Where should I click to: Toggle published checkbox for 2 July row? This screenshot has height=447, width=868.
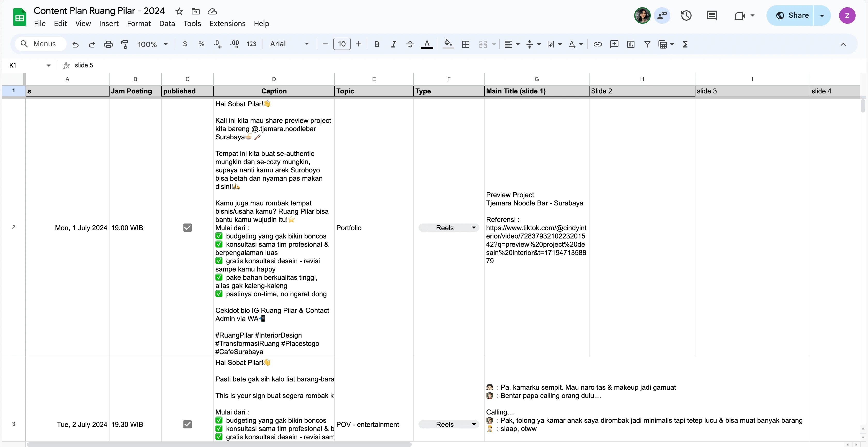[x=187, y=424]
